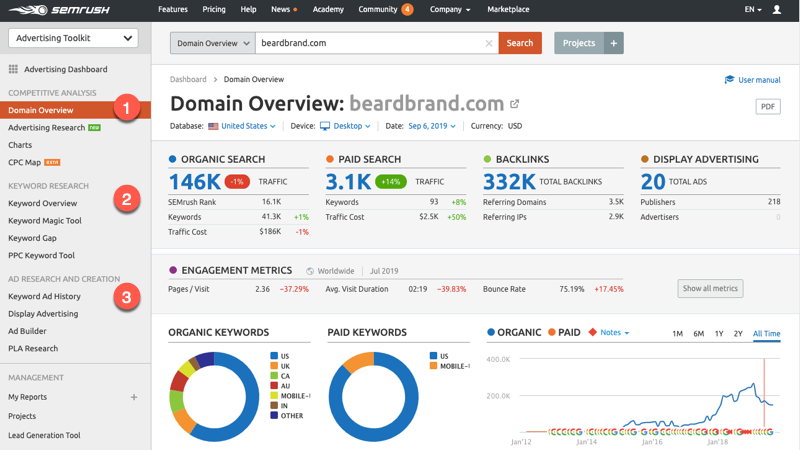Screen dimensions: 800x450
Task: Add new project with plus icon
Action: (614, 43)
